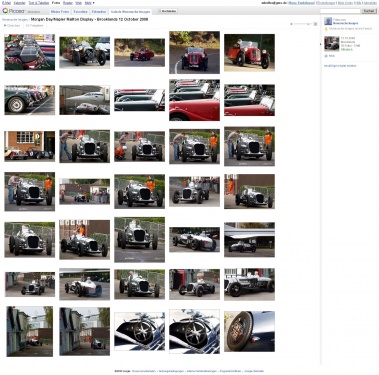379x375 pixels.
Task: Open the brick building with cars thumbnail
Action: click(30, 146)
